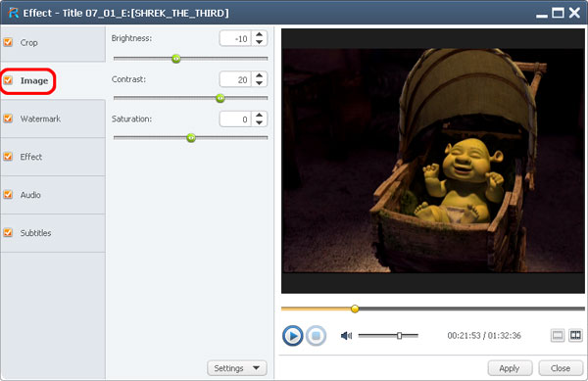Open the Effect tab
This screenshot has width=588, height=381.
click(53, 157)
